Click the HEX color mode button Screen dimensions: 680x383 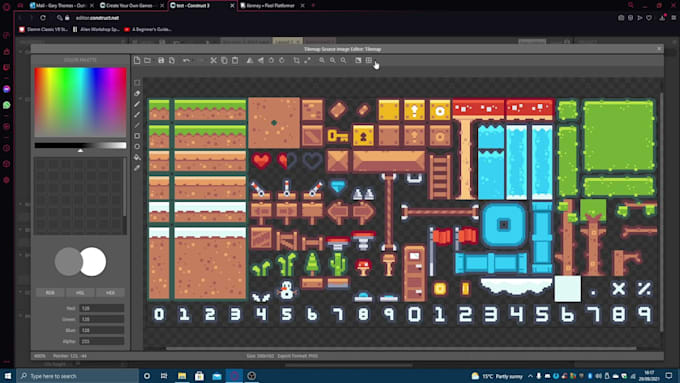tap(110, 293)
